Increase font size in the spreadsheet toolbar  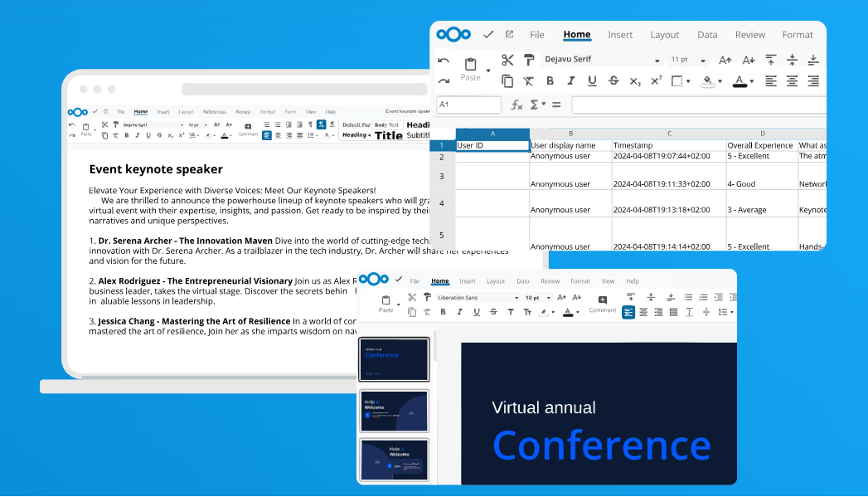pos(725,60)
